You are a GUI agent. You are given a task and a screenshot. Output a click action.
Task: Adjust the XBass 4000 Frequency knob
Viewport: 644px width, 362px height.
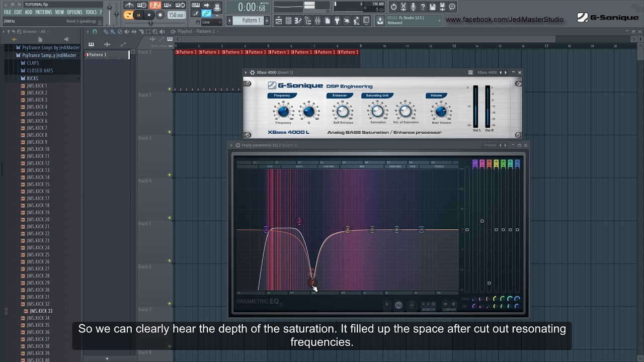pyautogui.click(x=283, y=111)
